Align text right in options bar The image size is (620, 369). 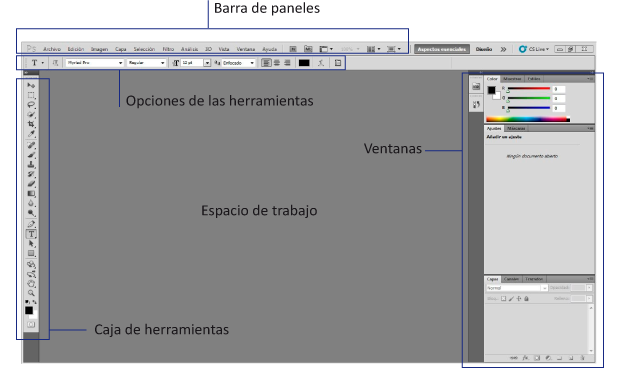pyautogui.click(x=287, y=62)
